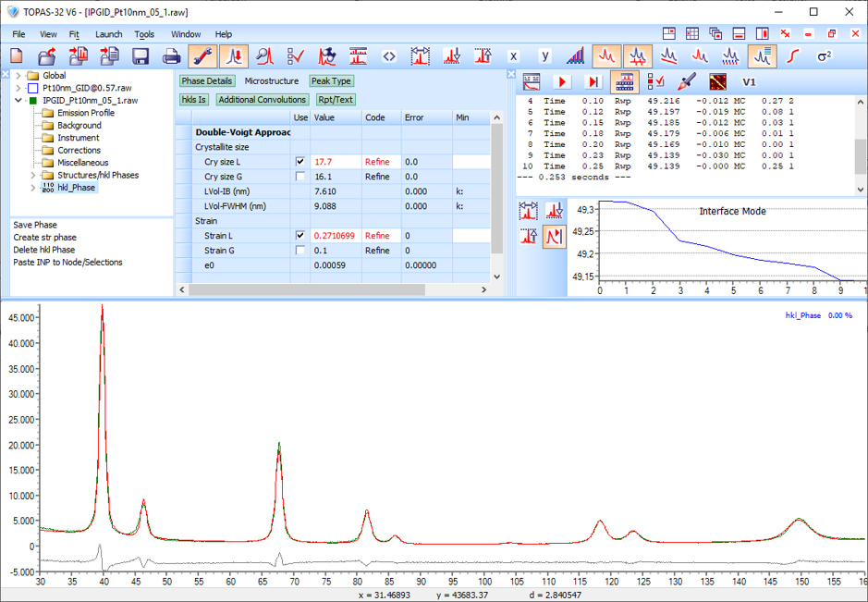
Task: Click the printer icon in toolbar
Action: (x=171, y=55)
